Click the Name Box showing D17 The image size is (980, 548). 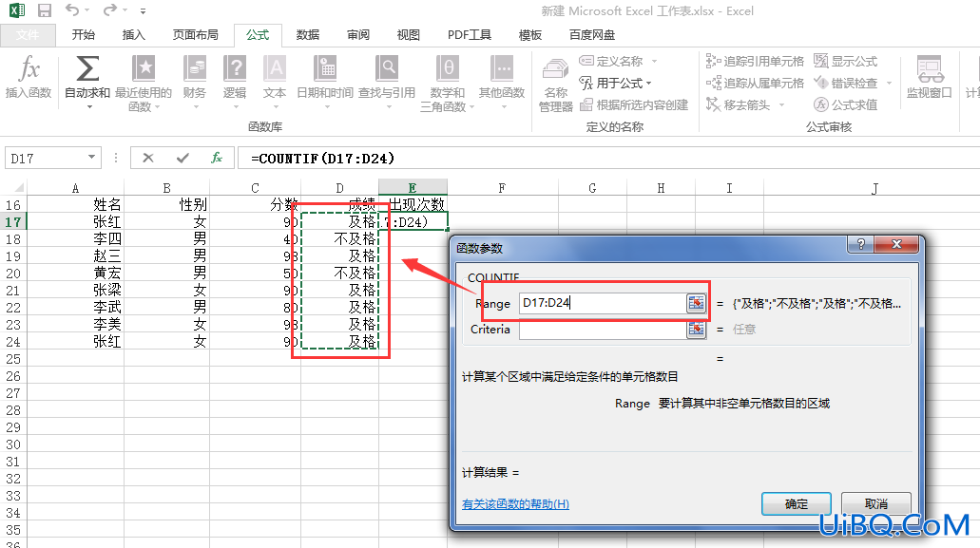45,158
